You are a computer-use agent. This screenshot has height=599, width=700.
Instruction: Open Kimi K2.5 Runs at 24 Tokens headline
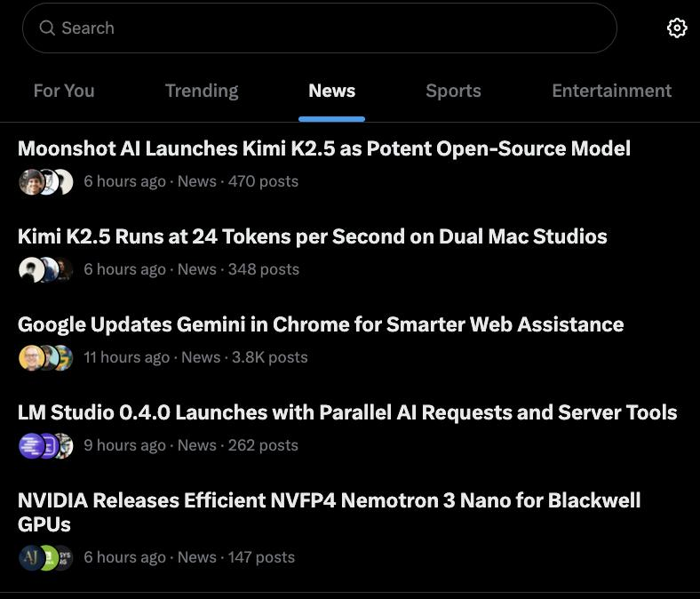tap(313, 236)
